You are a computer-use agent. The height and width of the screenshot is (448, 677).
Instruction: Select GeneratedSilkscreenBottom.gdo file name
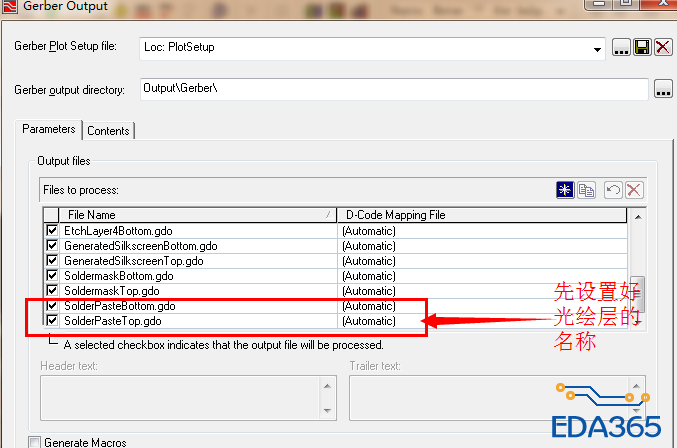click(x=141, y=246)
